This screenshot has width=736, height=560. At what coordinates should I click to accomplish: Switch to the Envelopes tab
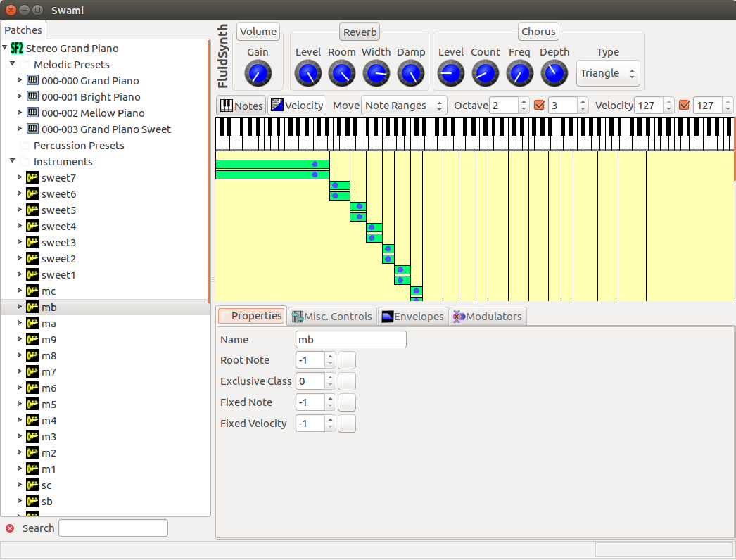click(x=413, y=317)
